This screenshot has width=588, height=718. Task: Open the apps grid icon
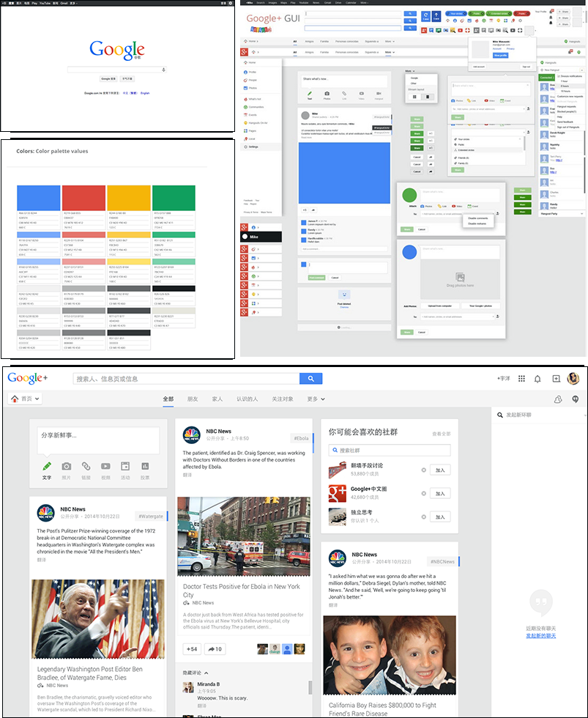point(521,378)
